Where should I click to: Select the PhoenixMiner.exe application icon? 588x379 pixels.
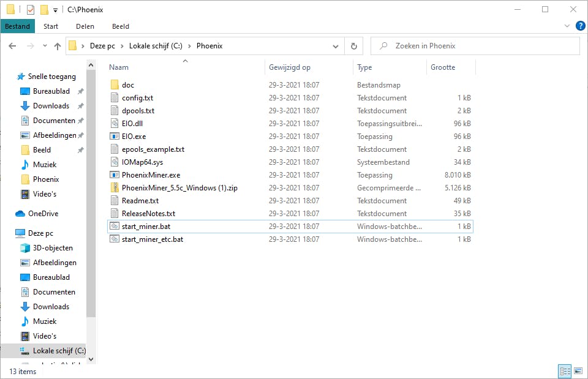pyautogui.click(x=115, y=174)
